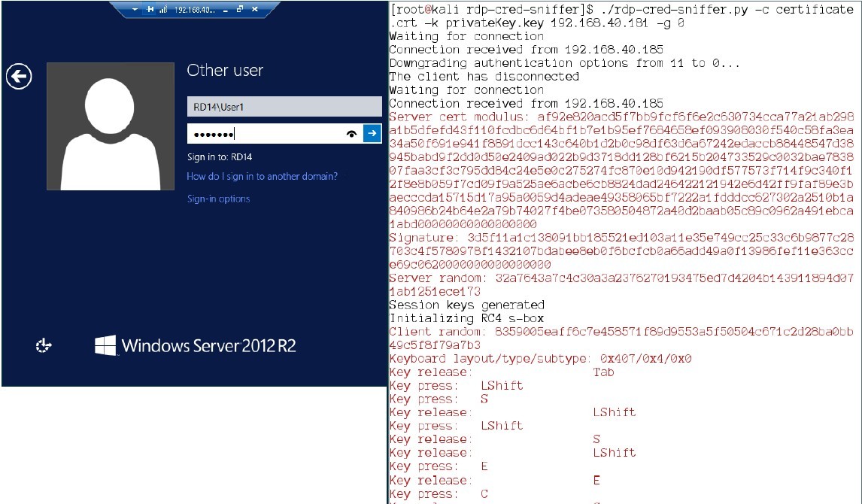Click 'Initializing RC4 s-box' line

466,318
